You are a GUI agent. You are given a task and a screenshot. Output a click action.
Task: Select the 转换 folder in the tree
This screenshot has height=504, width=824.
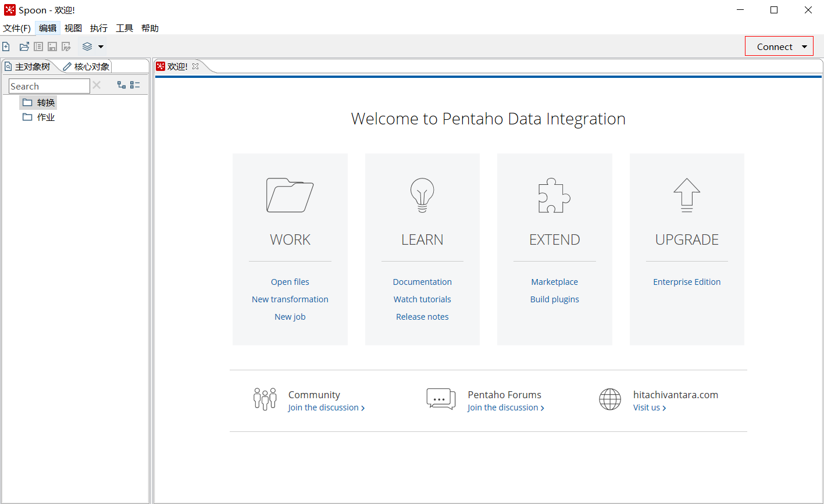pyautogui.click(x=39, y=103)
